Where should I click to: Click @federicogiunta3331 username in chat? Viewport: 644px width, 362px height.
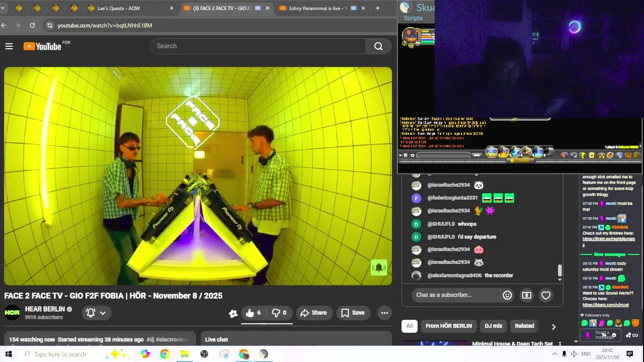coord(452,198)
